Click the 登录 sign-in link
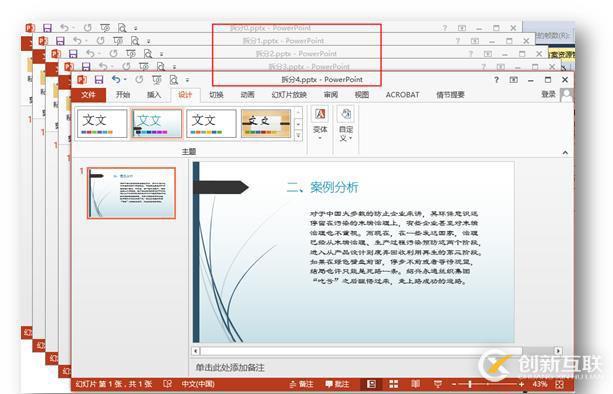The height and width of the screenshot is (394, 613). click(548, 94)
